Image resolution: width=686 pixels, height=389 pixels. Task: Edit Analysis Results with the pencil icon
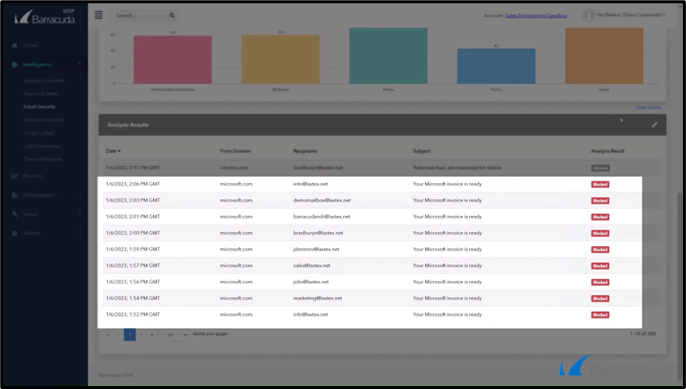point(654,125)
